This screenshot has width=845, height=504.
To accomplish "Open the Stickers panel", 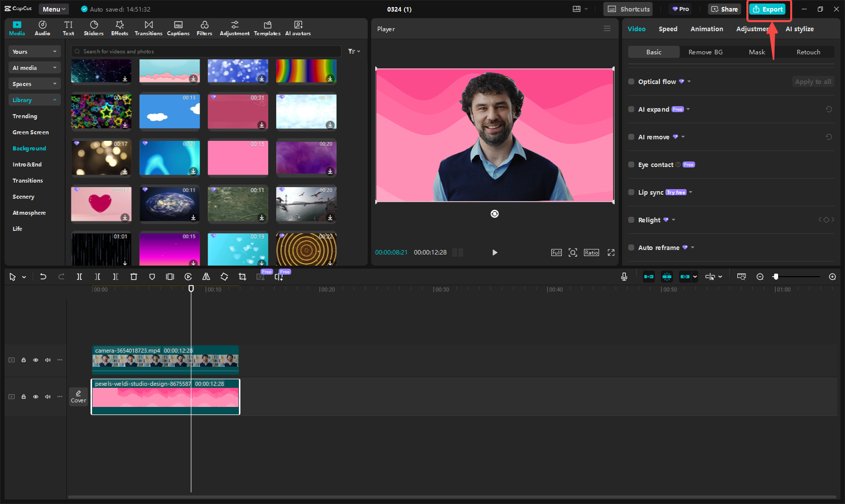I will [94, 28].
